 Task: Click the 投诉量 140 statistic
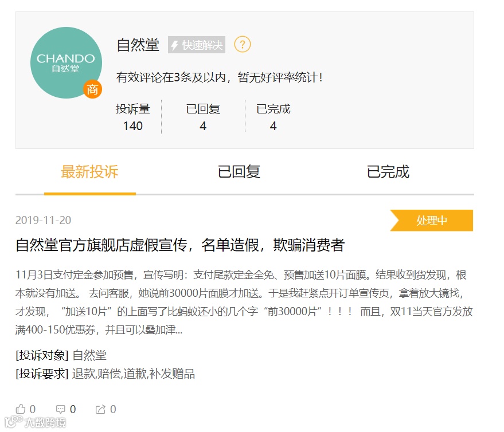click(x=133, y=117)
